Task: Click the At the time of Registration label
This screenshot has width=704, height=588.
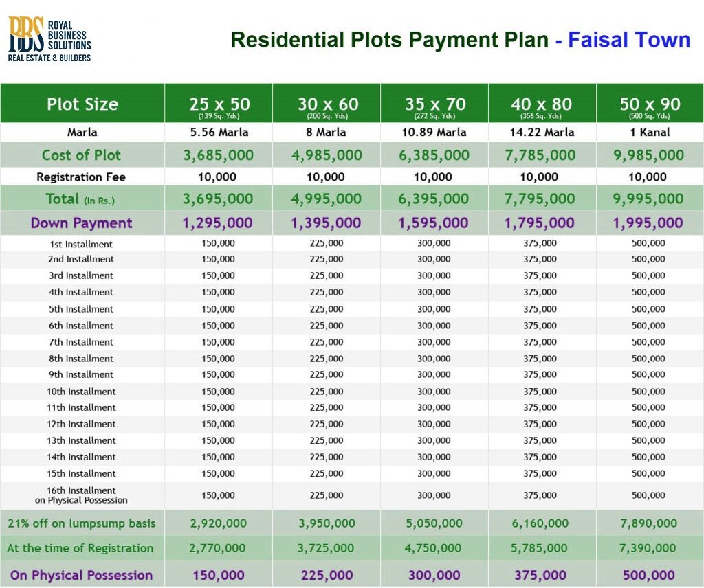Action: click(82, 548)
